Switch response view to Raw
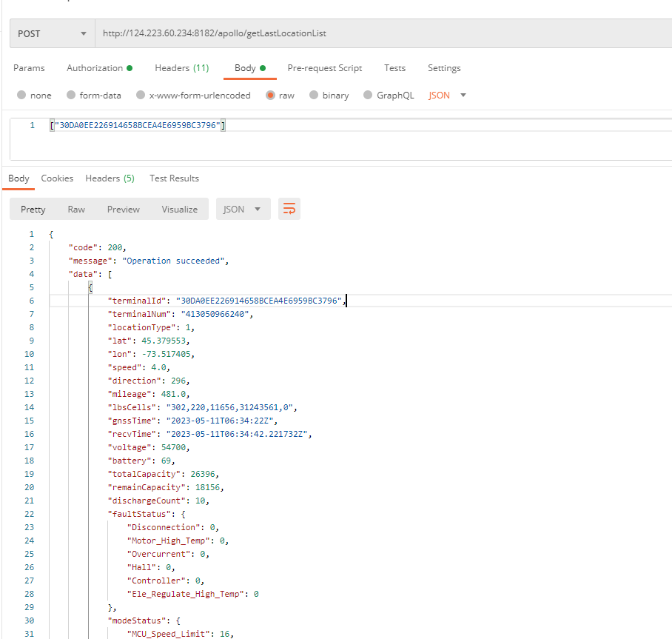The width and height of the screenshot is (672, 639). [76, 210]
